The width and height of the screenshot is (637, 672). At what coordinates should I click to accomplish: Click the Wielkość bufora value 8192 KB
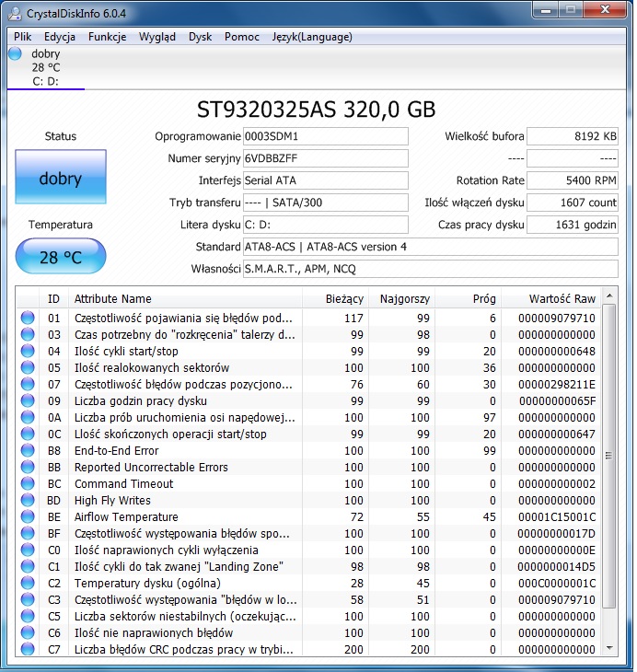[573, 136]
